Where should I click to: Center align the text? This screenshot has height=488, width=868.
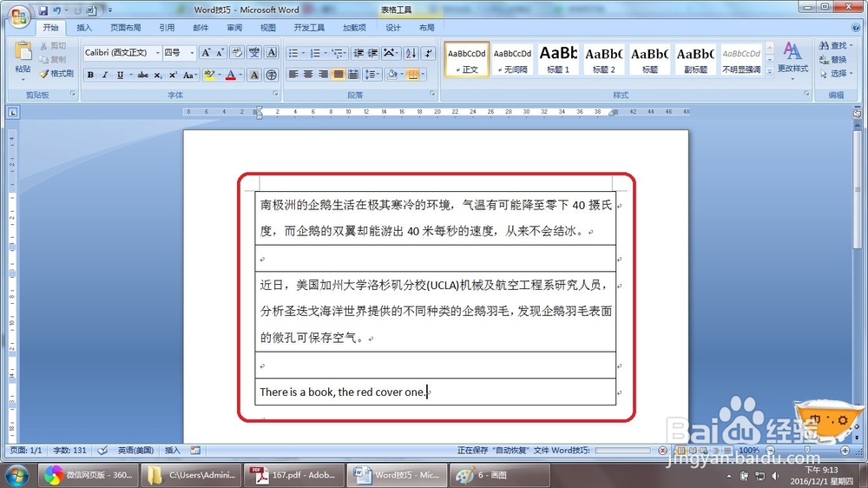[308, 74]
